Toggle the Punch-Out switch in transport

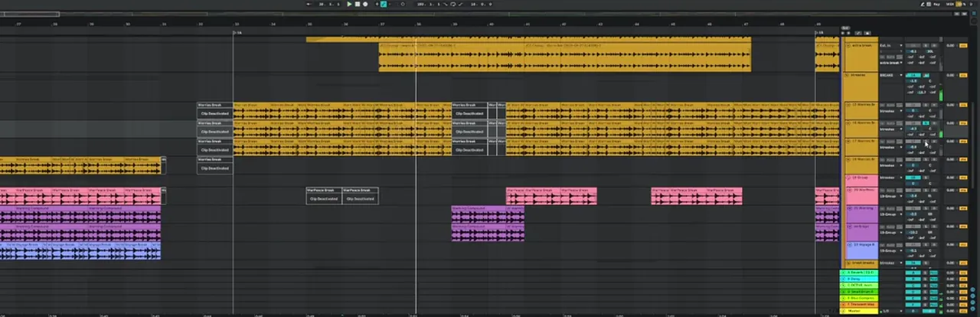[x=460, y=4]
